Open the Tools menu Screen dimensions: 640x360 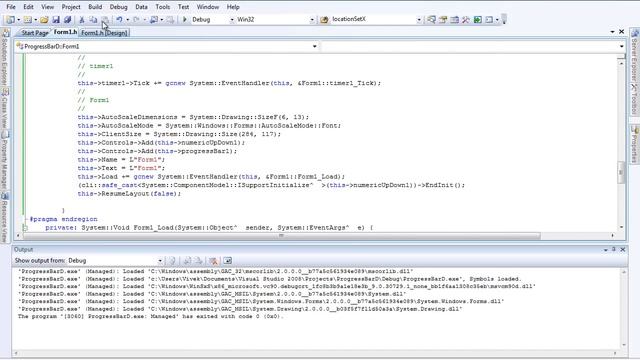coord(162,7)
